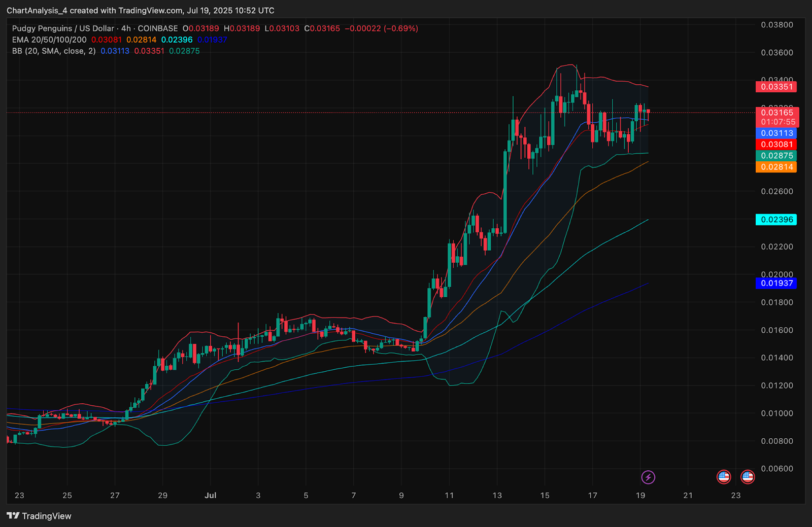
Task: Click the TradingView text link at bottom left
Action: tap(47, 516)
